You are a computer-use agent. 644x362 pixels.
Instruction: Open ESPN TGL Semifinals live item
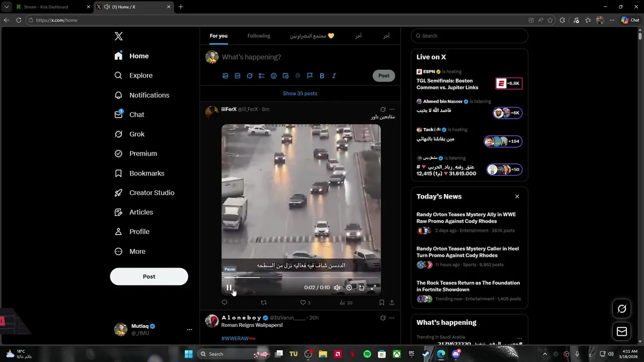469,80
